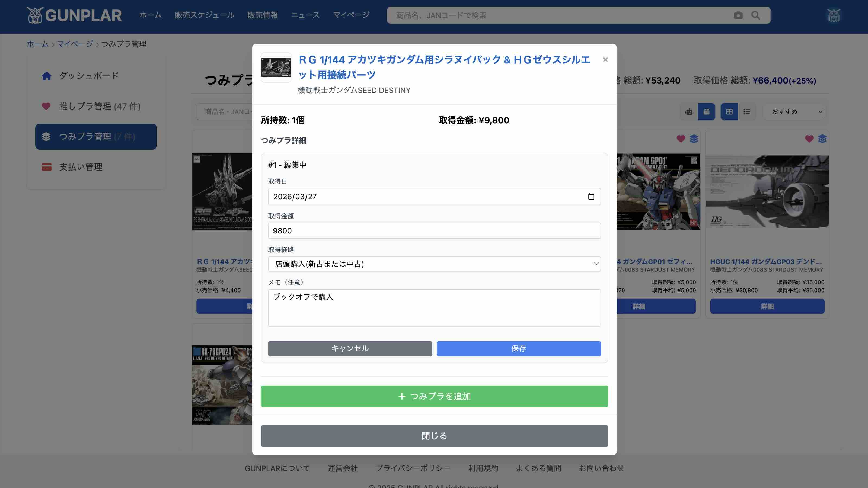The image size is (868, 488).
Task: Click '機動戦士ガンダムSEED DESTINY' series text
Action: [x=354, y=90]
